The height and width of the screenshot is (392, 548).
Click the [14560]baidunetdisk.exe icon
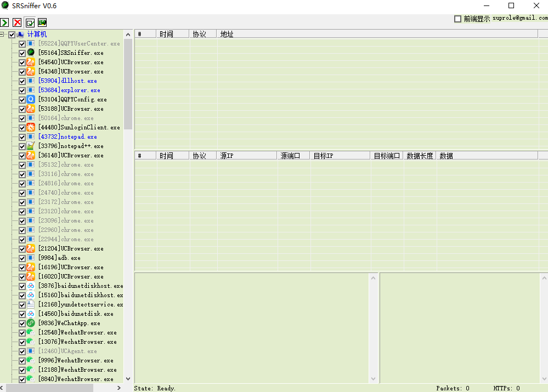tap(31, 314)
